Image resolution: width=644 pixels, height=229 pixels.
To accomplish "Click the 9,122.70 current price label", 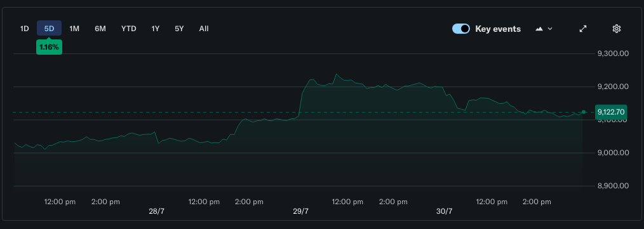I will pyautogui.click(x=611, y=112).
